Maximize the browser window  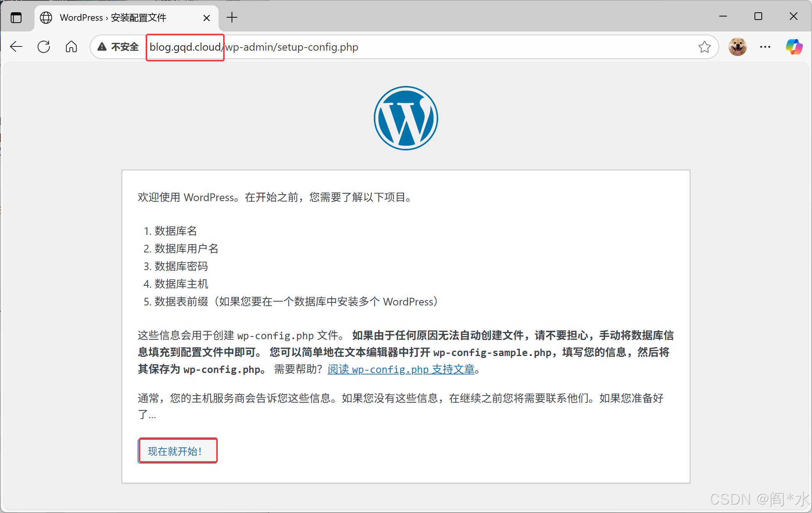coord(758,16)
